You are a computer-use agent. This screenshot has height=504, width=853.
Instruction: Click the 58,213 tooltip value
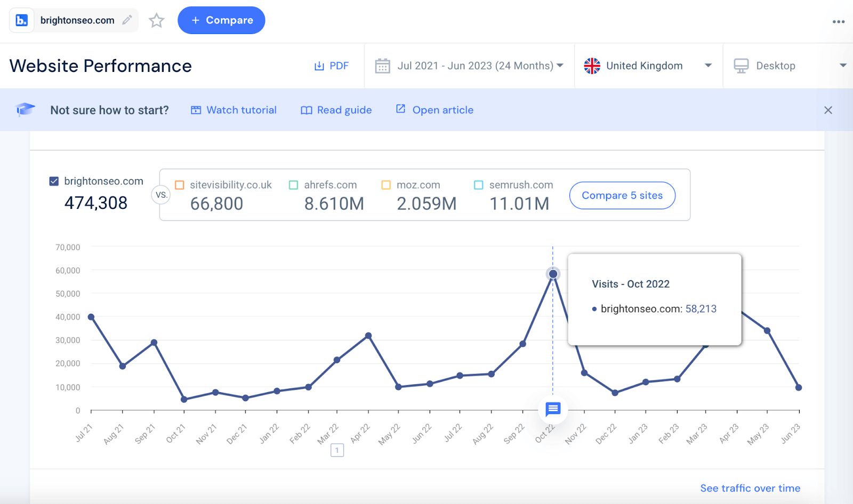coord(701,309)
